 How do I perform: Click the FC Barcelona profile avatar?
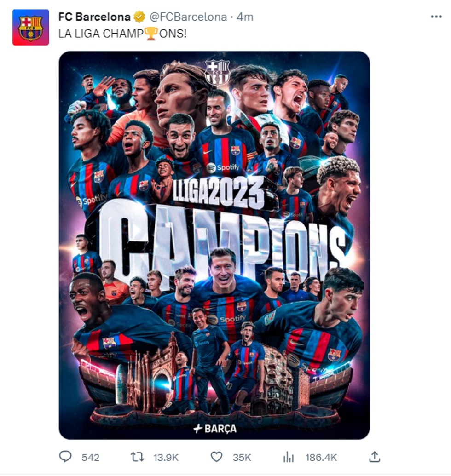pyautogui.click(x=30, y=28)
